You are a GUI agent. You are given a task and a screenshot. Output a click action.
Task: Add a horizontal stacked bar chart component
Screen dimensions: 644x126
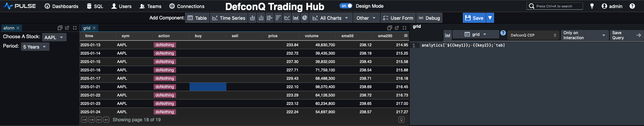278,18
